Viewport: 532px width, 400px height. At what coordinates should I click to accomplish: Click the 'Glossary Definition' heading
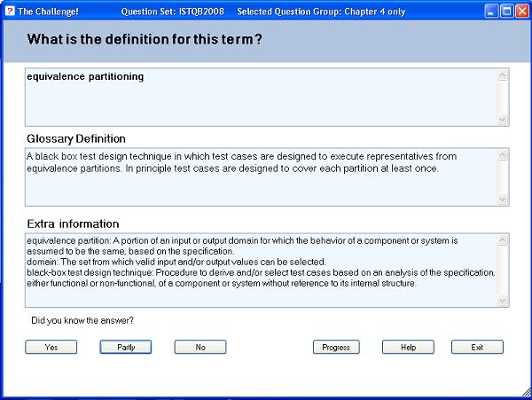[x=76, y=138]
